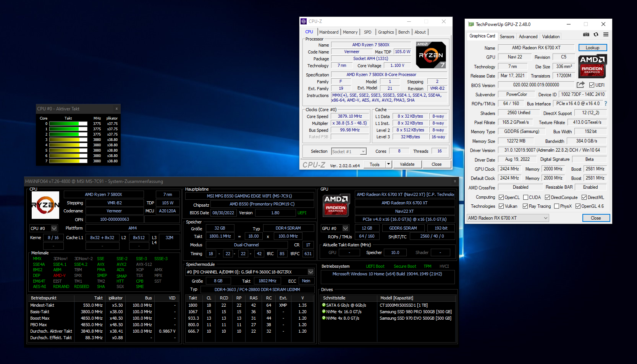This screenshot has width=637, height=364.
Task: Toggle the OpenCL checkbox
Action: 501,197
